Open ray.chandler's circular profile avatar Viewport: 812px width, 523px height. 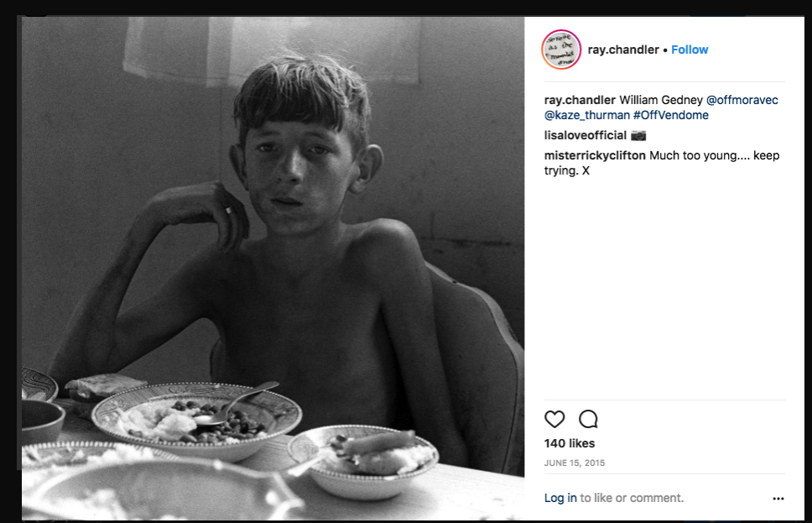tap(561, 50)
